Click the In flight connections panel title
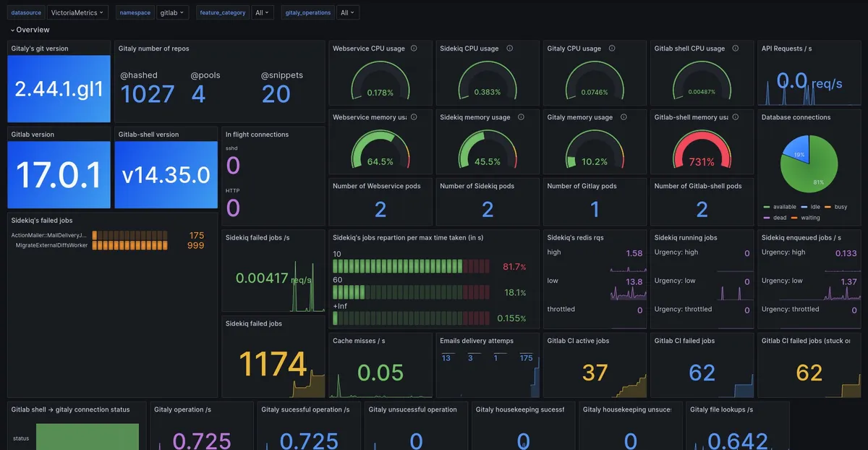The image size is (868, 450). click(x=257, y=135)
